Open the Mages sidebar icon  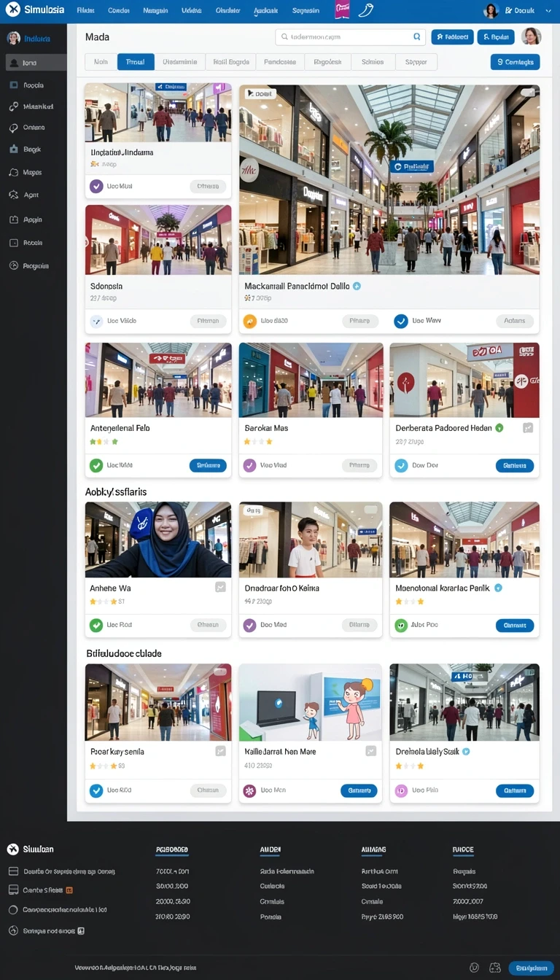[x=14, y=173]
